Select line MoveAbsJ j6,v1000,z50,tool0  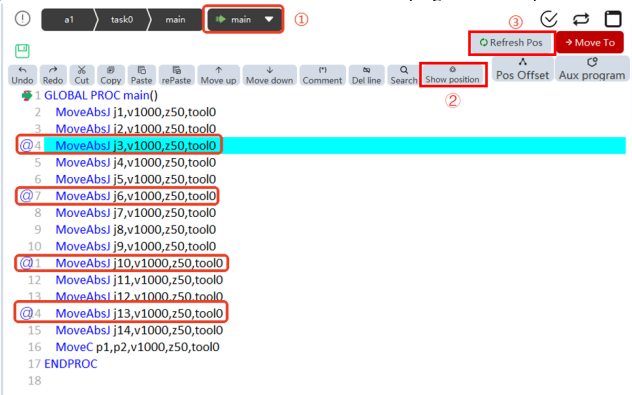(136, 196)
